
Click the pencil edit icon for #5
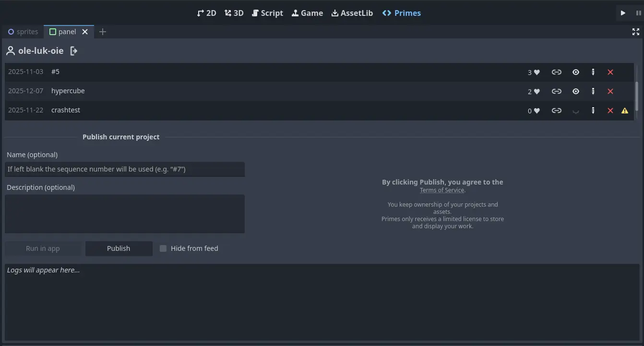tap(593, 72)
